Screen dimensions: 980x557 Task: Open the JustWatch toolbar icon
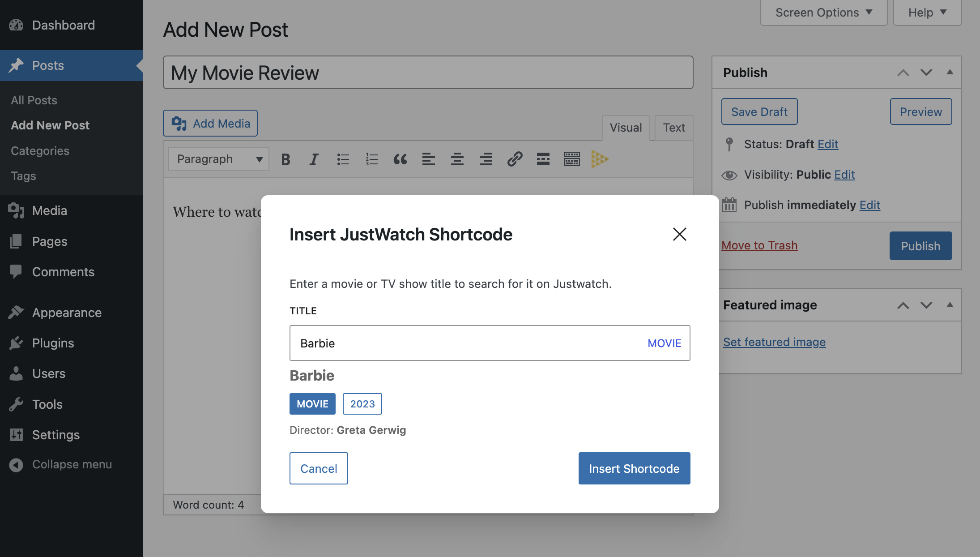600,159
